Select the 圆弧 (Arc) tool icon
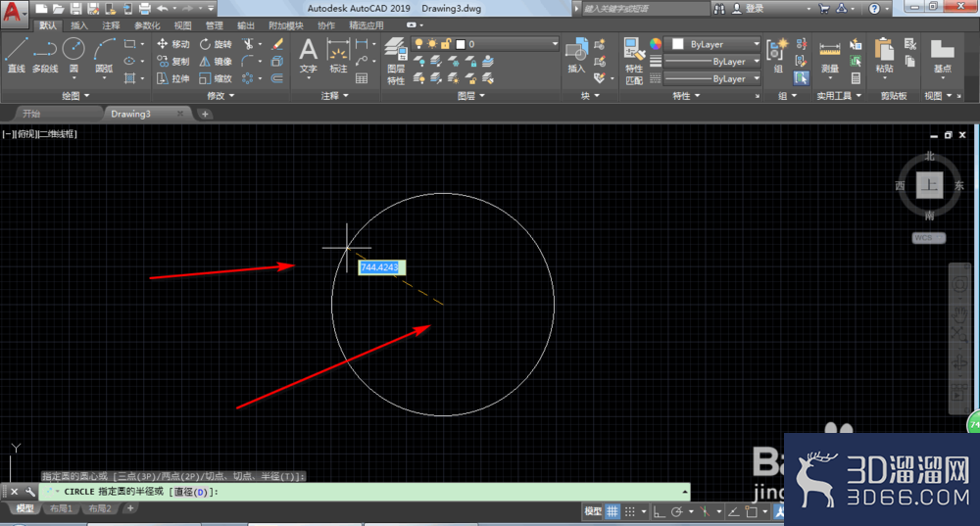 click(105, 49)
